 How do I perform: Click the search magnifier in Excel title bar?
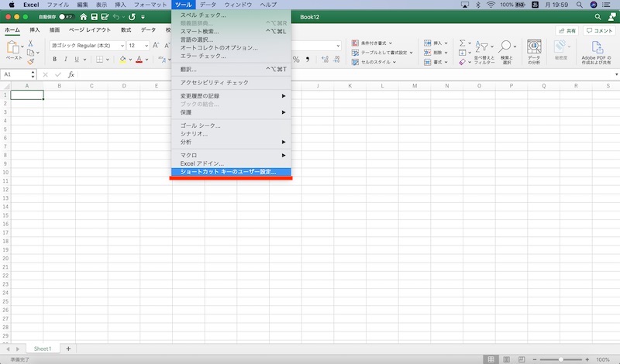598,17
